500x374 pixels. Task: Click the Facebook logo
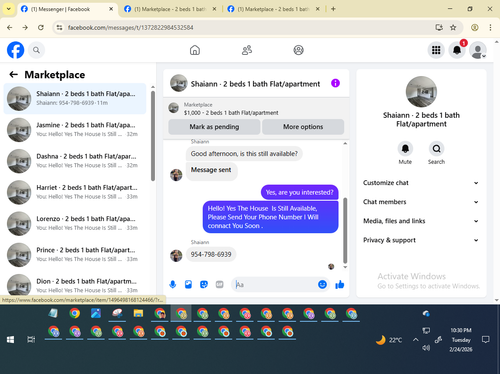[x=15, y=50]
